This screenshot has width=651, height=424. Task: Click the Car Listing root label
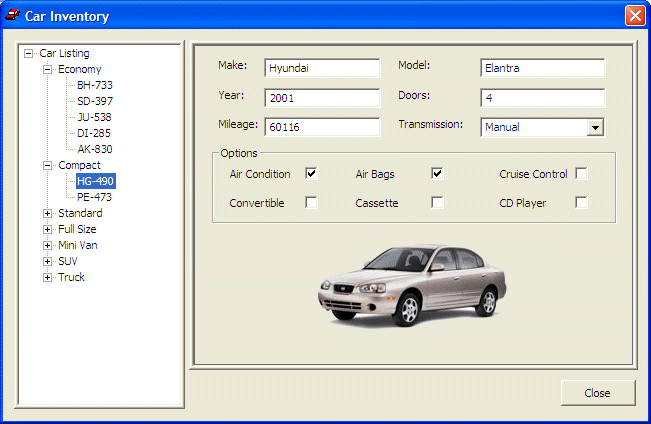tap(64, 53)
